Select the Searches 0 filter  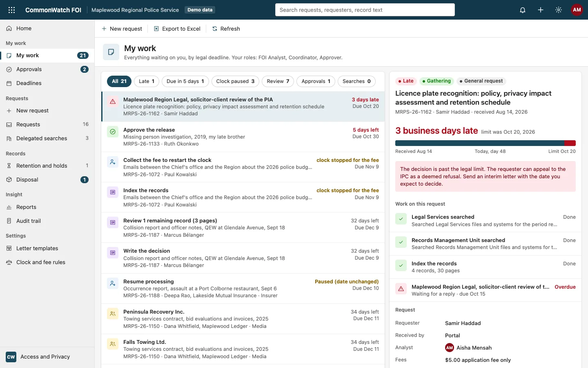tap(357, 81)
